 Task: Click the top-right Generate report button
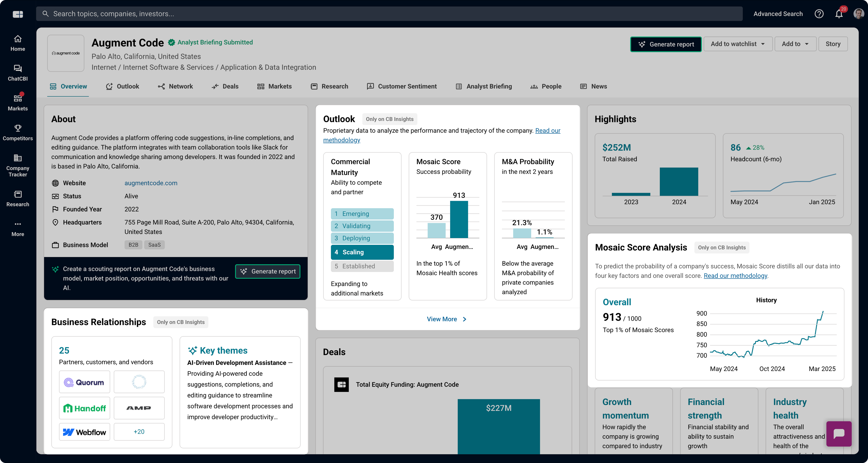665,44
